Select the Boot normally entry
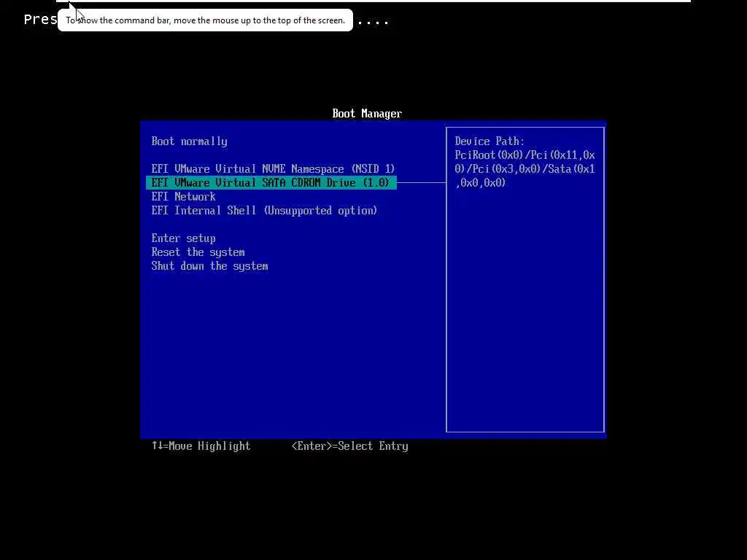Image resolution: width=747 pixels, height=560 pixels. (189, 141)
